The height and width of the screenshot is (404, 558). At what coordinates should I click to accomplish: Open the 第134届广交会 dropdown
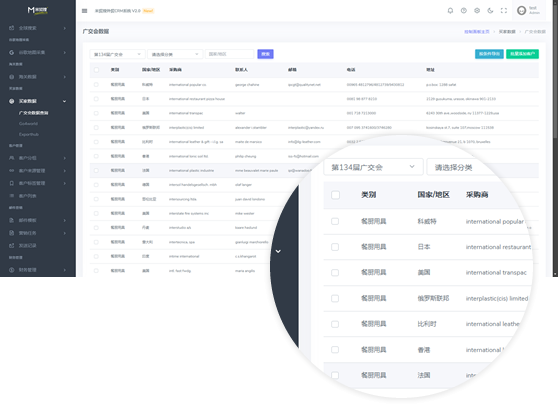[x=117, y=54]
